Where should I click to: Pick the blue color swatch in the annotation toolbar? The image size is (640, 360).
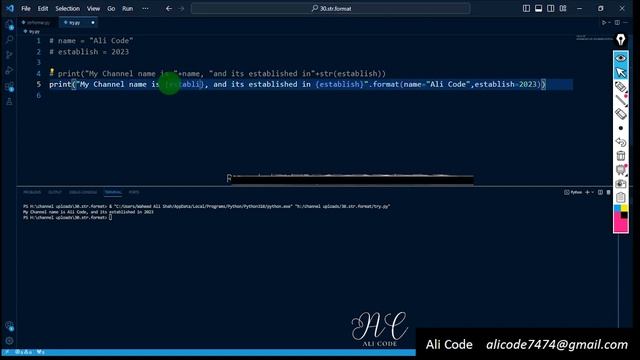tap(617, 209)
